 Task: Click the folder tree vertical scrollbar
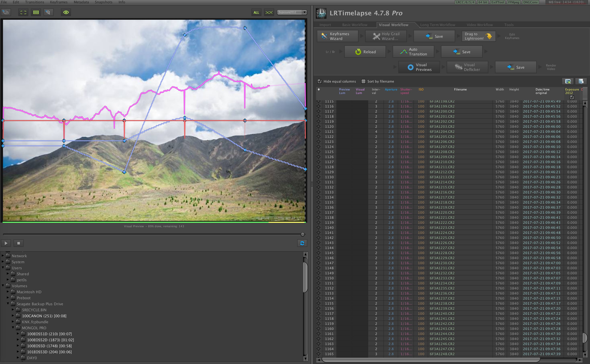305,277
